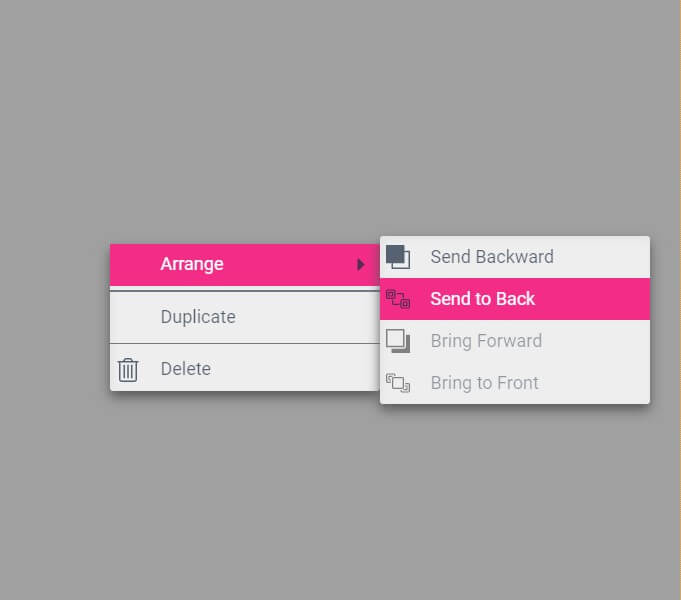The width and height of the screenshot is (681, 600).
Task: Pick the Bring to Front text label
Action: pos(485,383)
